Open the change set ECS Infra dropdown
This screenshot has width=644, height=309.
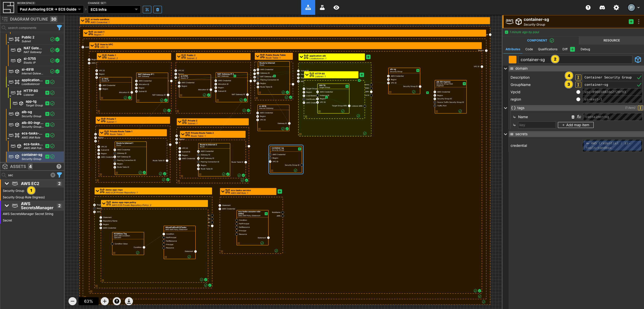coord(114,10)
